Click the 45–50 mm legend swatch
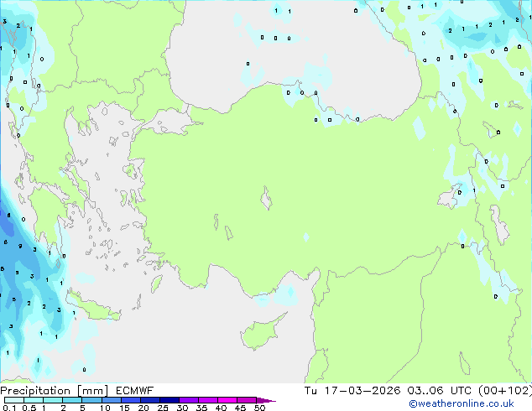The width and height of the screenshot is (532, 411). click(247, 400)
